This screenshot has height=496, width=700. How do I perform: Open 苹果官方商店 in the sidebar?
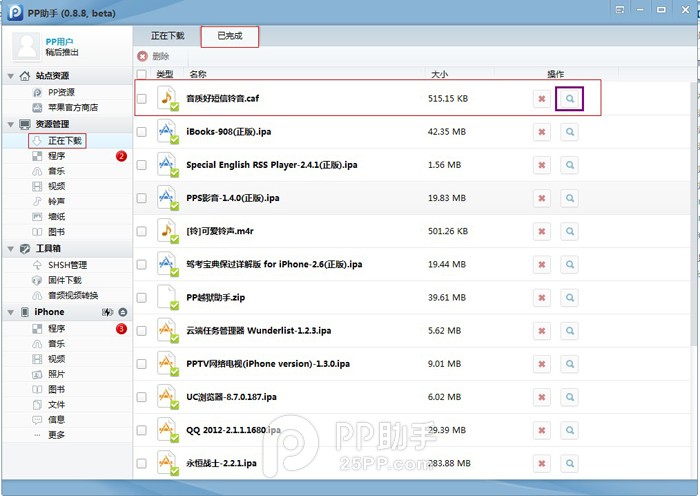coord(72,107)
